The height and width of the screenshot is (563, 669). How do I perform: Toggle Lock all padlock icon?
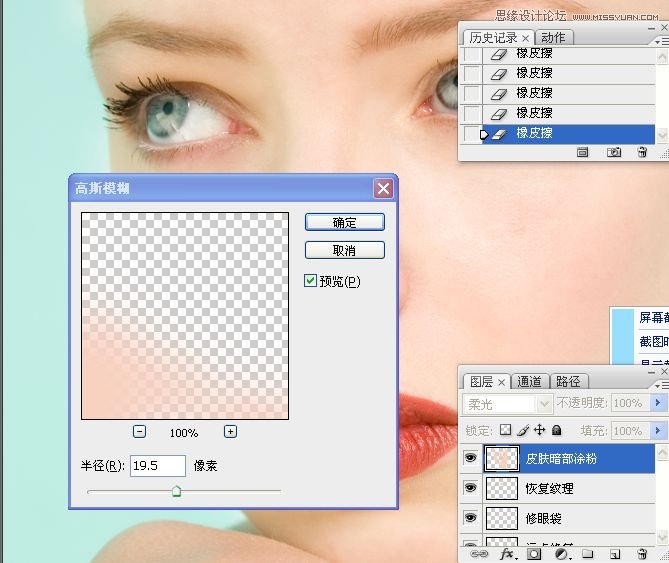tap(556, 430)
